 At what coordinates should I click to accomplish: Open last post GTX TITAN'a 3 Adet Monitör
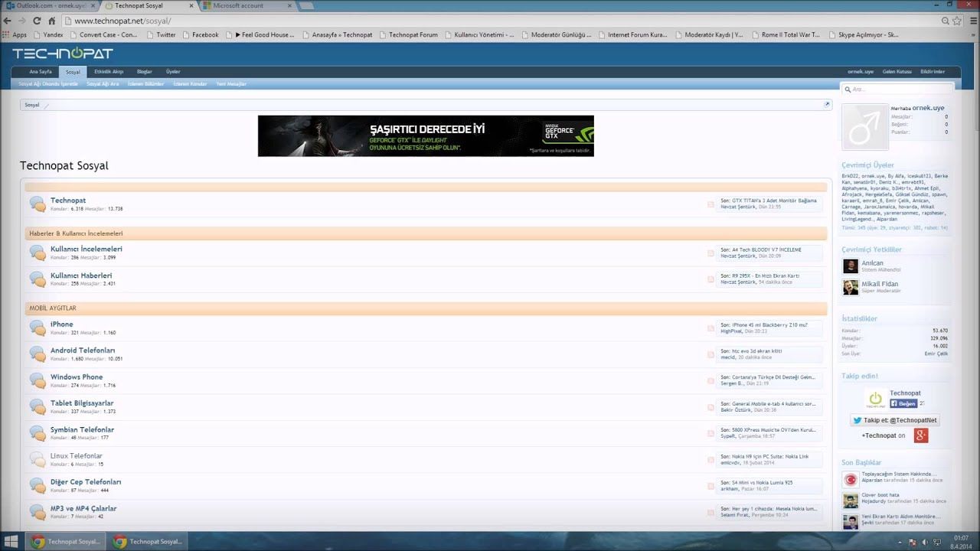[775, 201]
